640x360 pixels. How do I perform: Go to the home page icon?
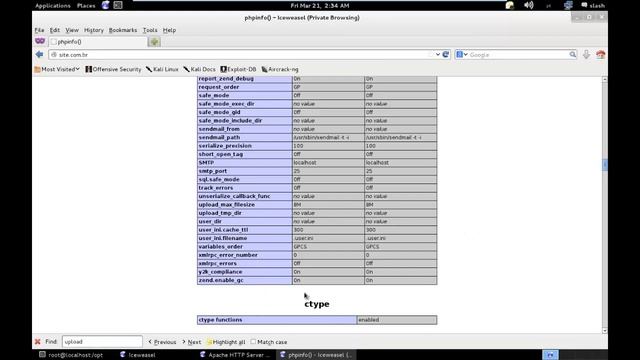pos(600,54)
